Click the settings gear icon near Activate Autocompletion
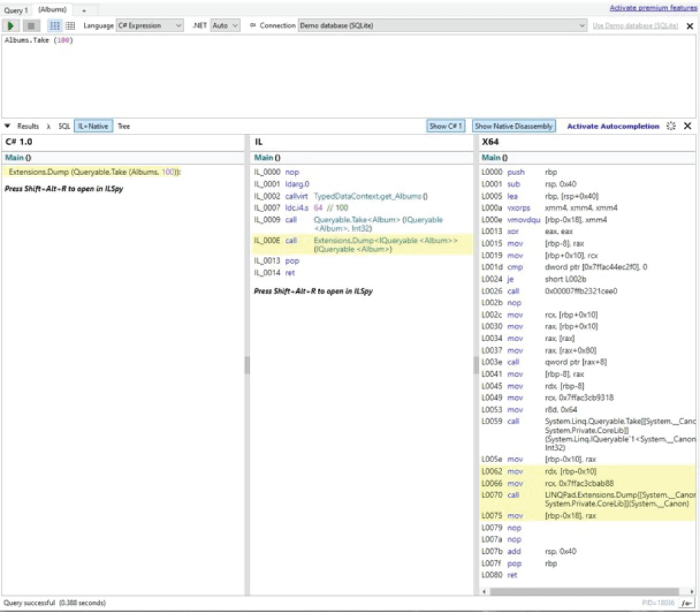This screenshot has width=700, height=612. click(671, 126)
